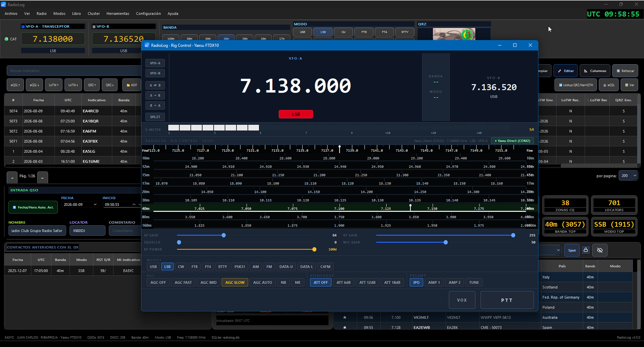Click the 7.150 marker on 40m band scale
This screenshot has width=644, height=347.
coord(432,209)
